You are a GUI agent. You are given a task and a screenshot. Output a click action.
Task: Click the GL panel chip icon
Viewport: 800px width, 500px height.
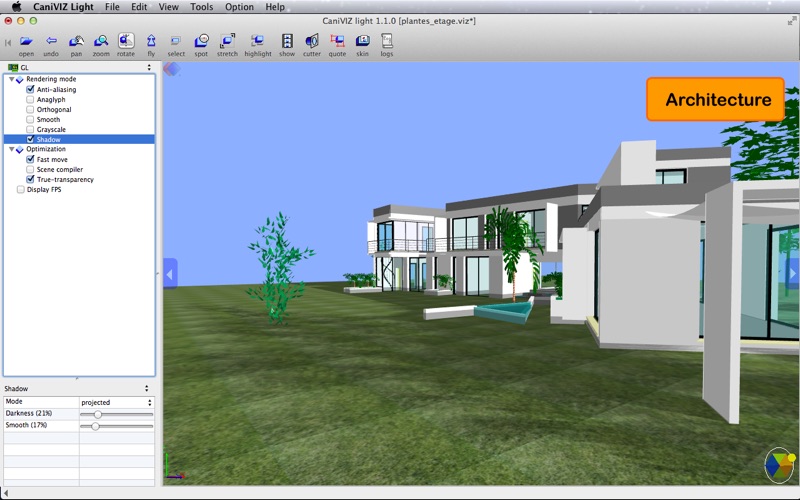click(13, 67)
